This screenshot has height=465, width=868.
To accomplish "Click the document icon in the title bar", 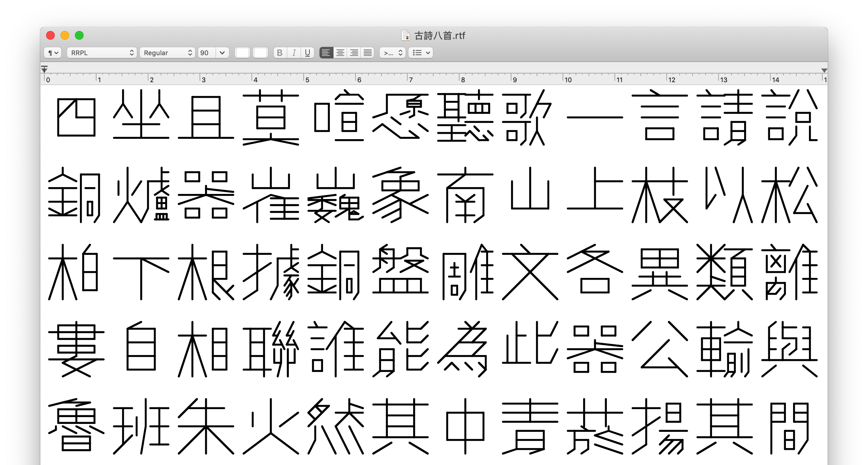I will 406,35.
